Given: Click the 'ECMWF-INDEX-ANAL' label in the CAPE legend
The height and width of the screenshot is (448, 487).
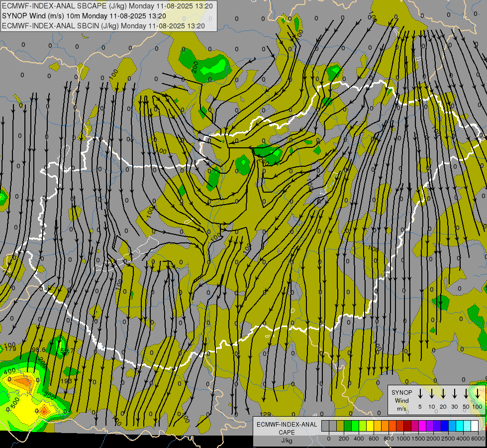Looking at the screenshot, I should pos(287,425).
